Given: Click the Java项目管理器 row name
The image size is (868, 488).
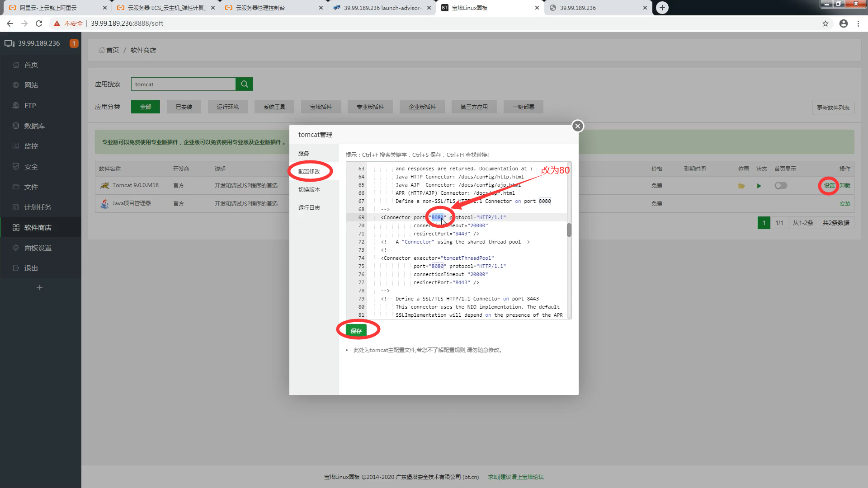Looking at the screenshot, I should click(x=132, y=203).
